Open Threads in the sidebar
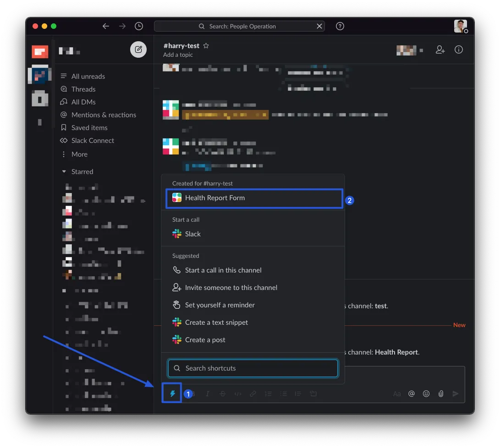500x448 pixels. [x=83, y=89]
